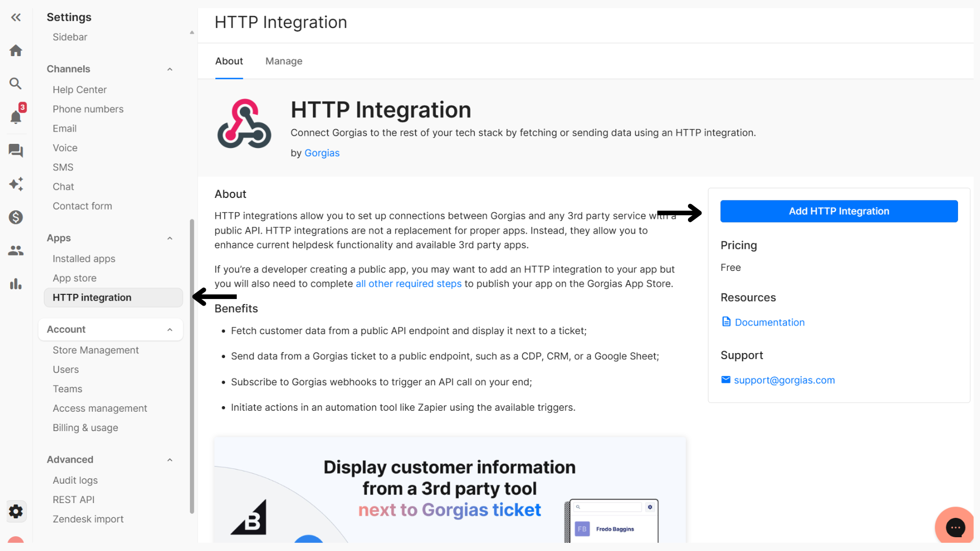Image resolution: width=980 pixels, height=551 pixels.
Task: Open Sidebar settings
Action: pos(70,37)
